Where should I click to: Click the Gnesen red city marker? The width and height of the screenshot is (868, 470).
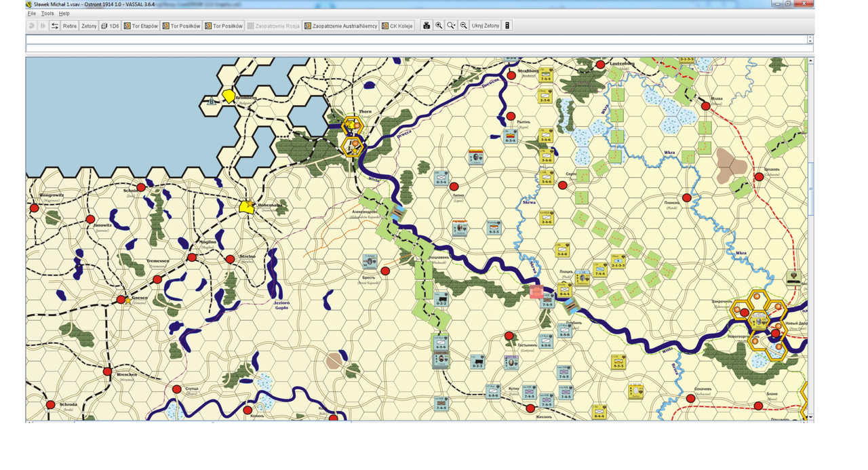click(121, 299)
